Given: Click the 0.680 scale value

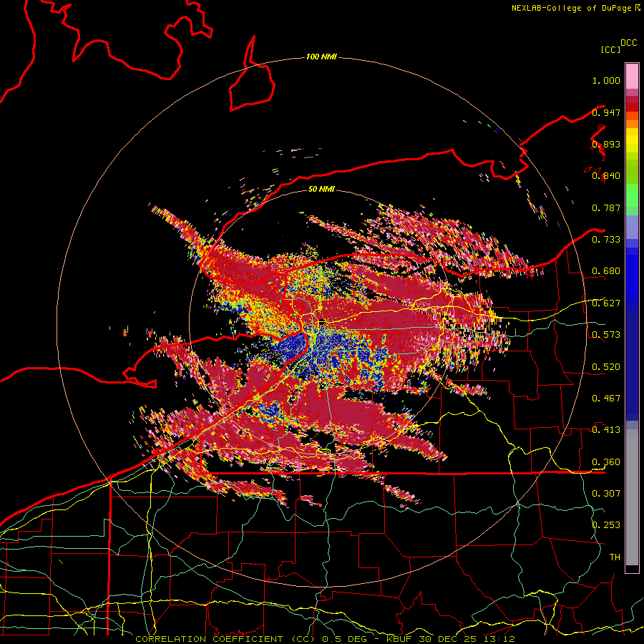Looking at the screenshot, I should (x=606, y=271).
